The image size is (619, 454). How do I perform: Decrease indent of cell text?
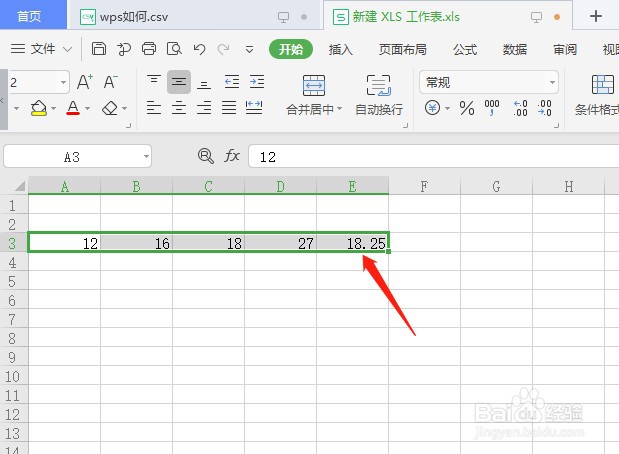click(x=232, y=82)
